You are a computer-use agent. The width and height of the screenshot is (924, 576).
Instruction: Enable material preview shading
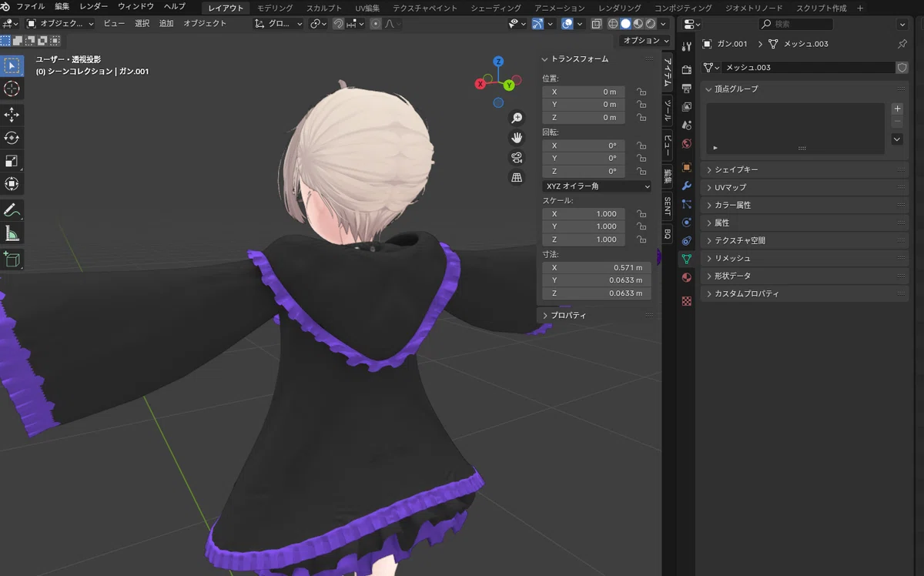(638, 24)
